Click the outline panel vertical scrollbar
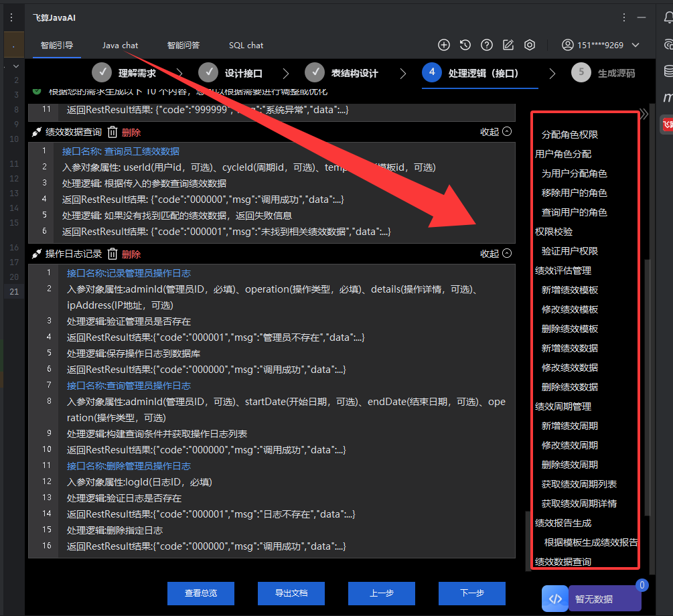The height and width of the screenshot is (616, 673). [x=648, y=386]
